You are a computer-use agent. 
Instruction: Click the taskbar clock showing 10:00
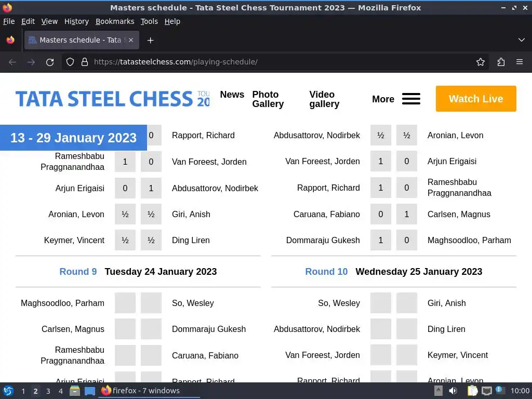click(x=520, y=391)
